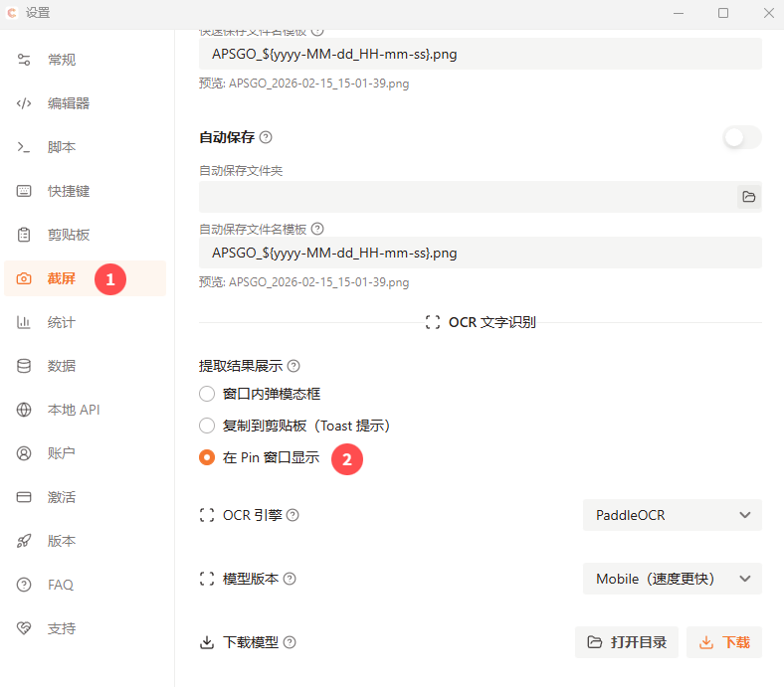Browse folder icon in 自动保存文件夹 field

pos(748,197)
